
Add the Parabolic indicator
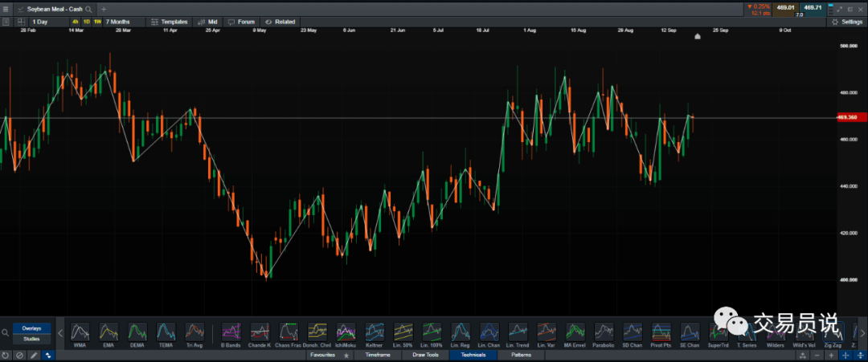click(x=604, y=336)
